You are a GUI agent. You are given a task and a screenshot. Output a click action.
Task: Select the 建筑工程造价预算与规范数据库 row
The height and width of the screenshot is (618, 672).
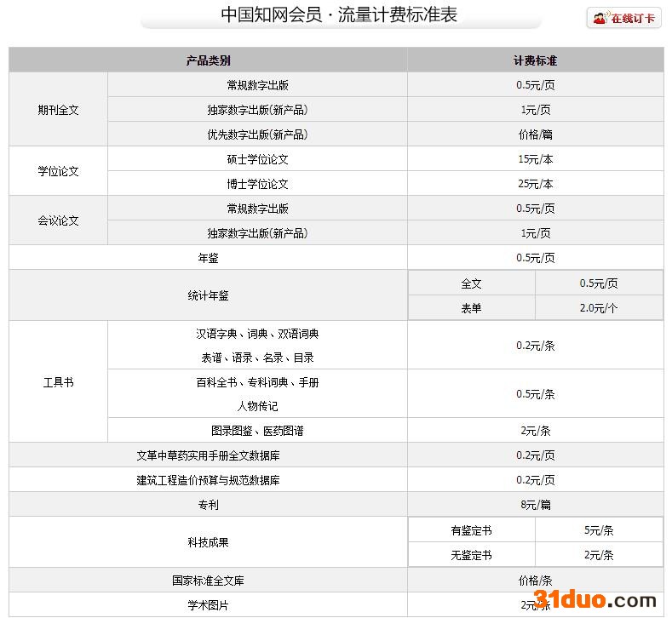pyautogui.click(x=208, y=480)
